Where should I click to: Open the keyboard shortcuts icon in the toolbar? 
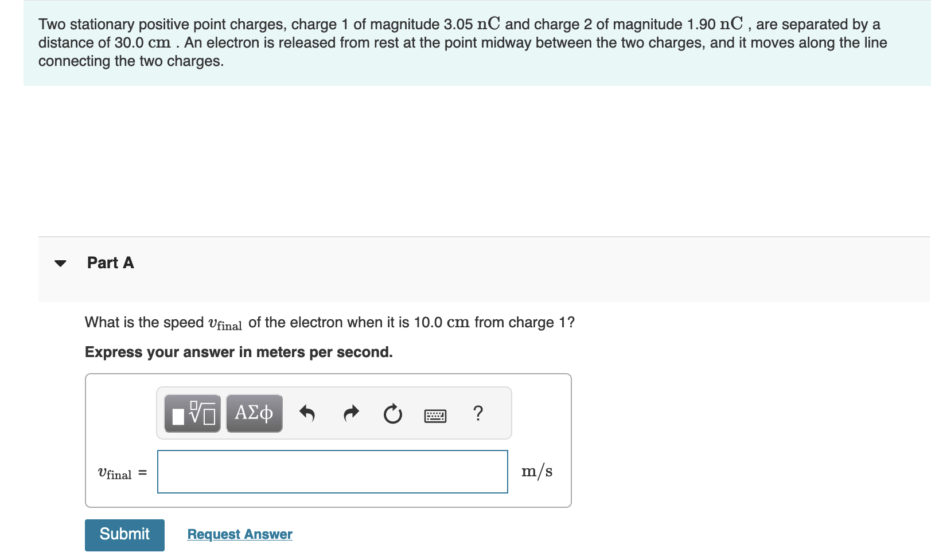click(436, 416)
